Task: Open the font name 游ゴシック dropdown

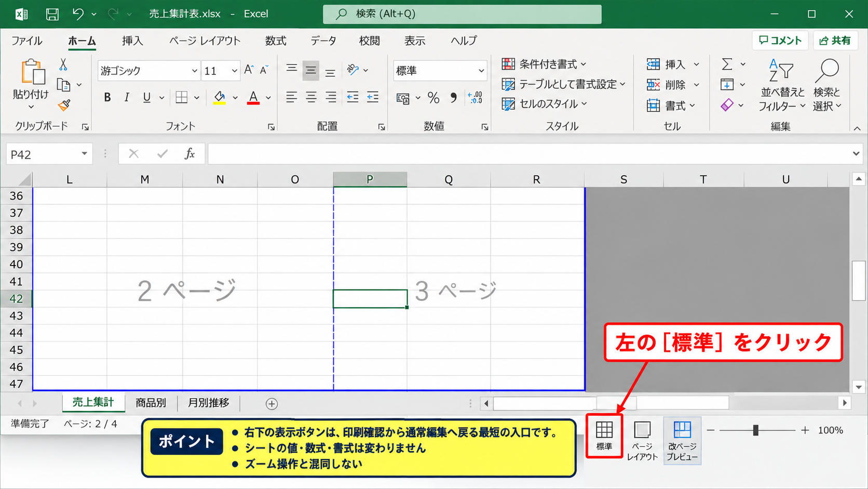Action: [195, 71]
